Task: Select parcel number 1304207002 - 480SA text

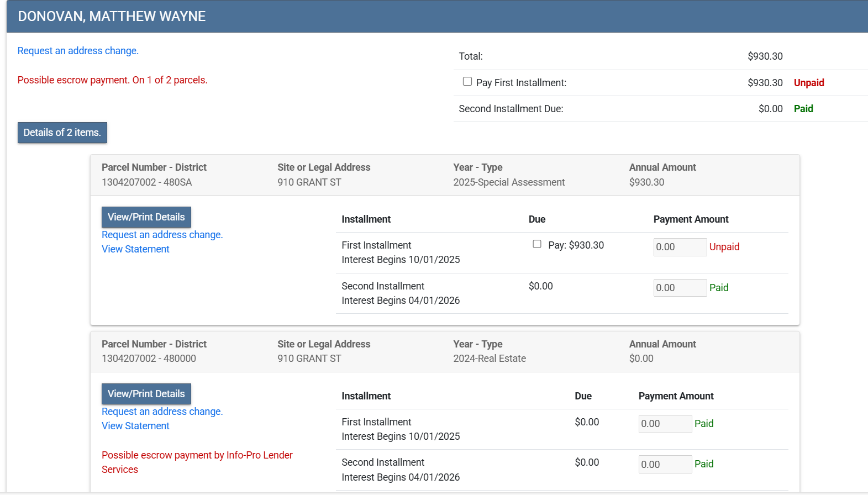Action: pos(146,182)
